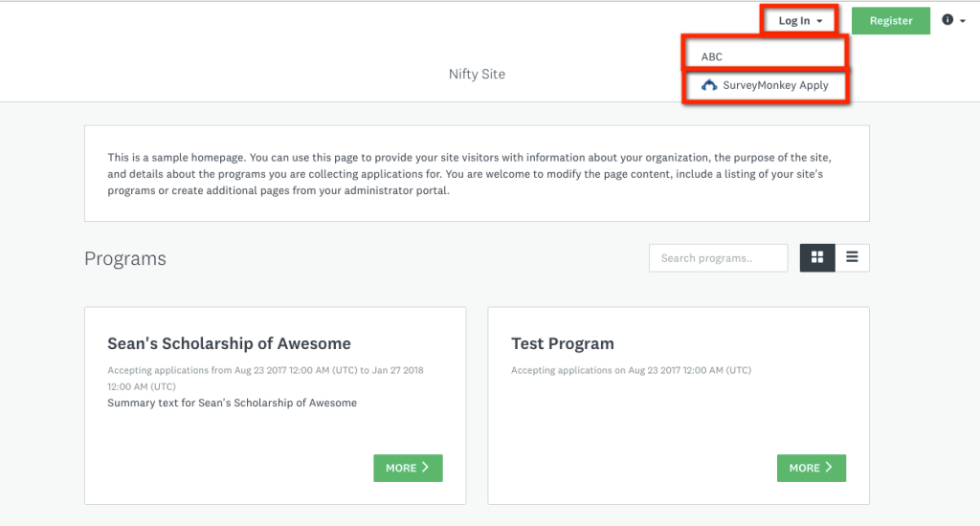
Task: Click chevron arrow on Test Program MORE
Action: pyautogui.click(x=829, y=468)
